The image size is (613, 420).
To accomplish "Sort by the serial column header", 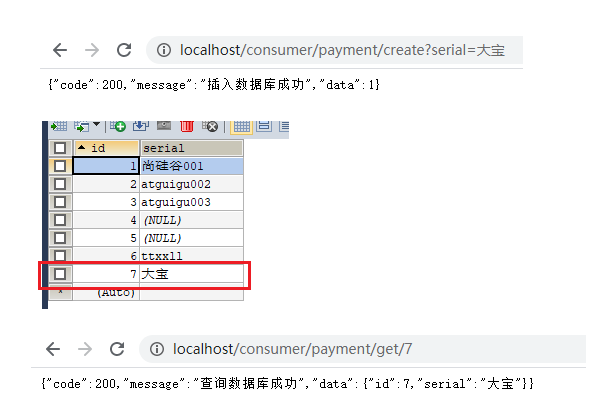I will click(x=191, y=148).
